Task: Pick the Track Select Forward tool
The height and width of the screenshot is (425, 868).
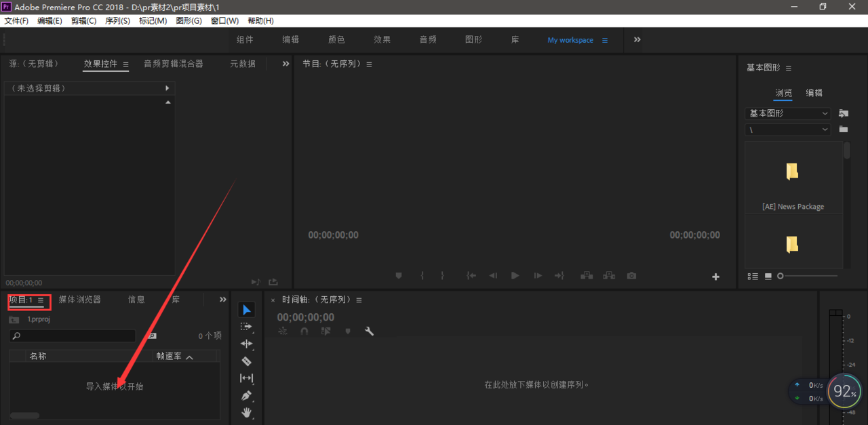Action: [x=246, y=327]
